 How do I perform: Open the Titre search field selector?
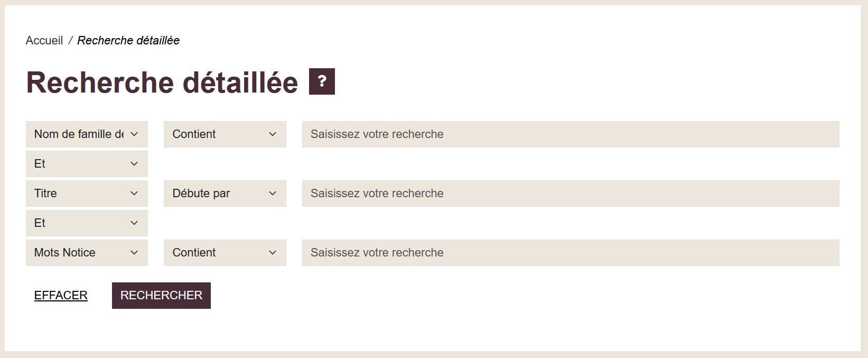tap(87, 194)
